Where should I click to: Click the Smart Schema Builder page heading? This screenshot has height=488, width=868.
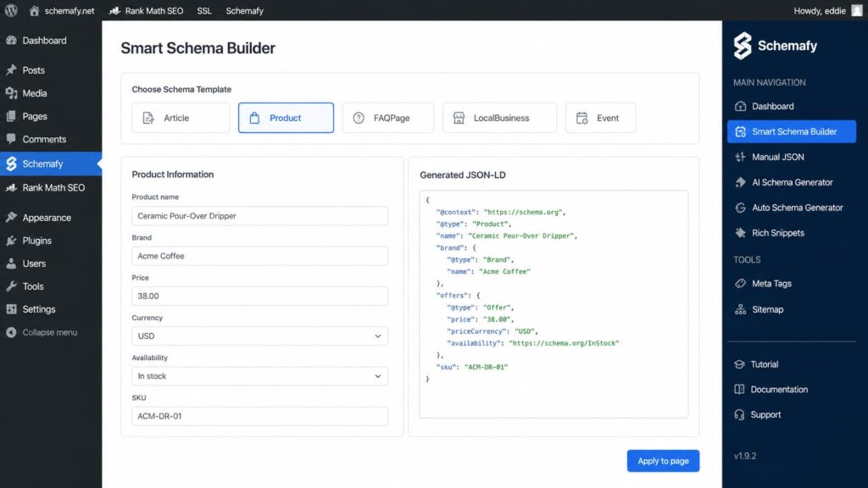tap(198, 48)
